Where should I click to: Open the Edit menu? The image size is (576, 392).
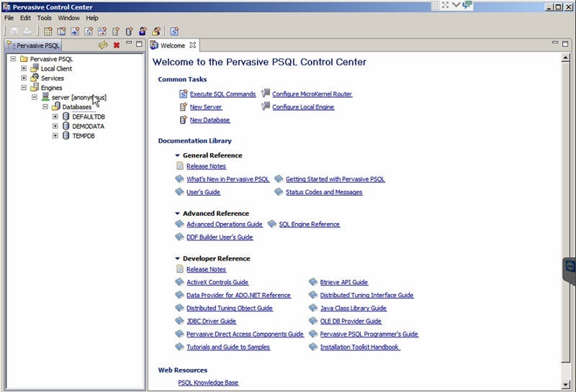25,18
